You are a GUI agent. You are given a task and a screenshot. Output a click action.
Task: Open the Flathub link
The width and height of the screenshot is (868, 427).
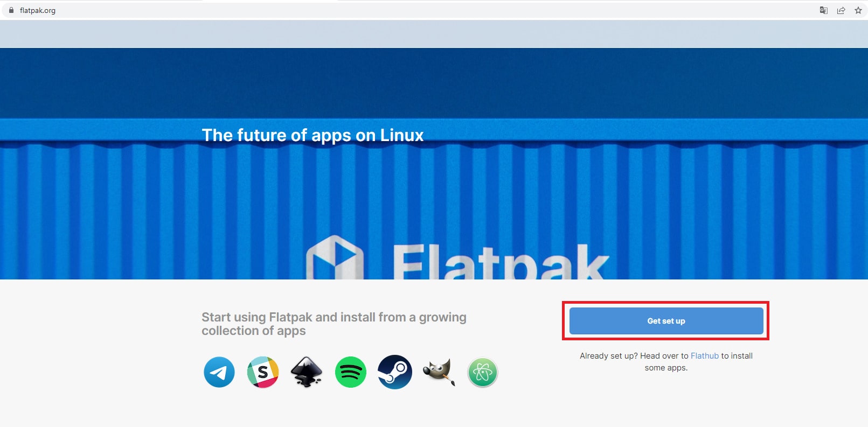pyautogui.click(x=704, y=356)
